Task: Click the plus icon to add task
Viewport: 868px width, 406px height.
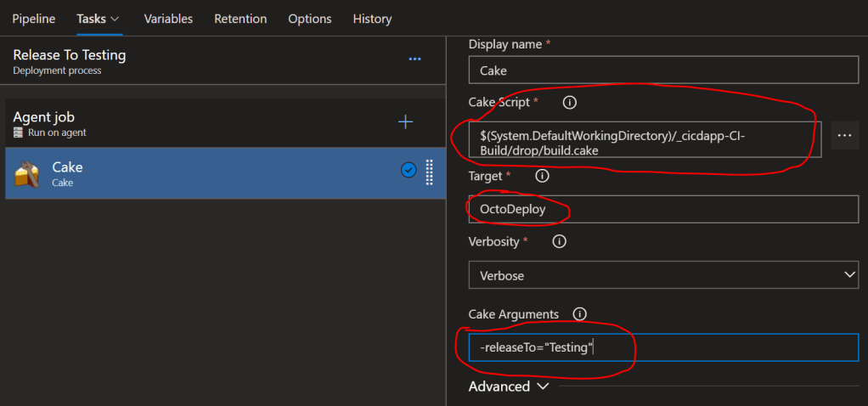Action: pos(406,122)
